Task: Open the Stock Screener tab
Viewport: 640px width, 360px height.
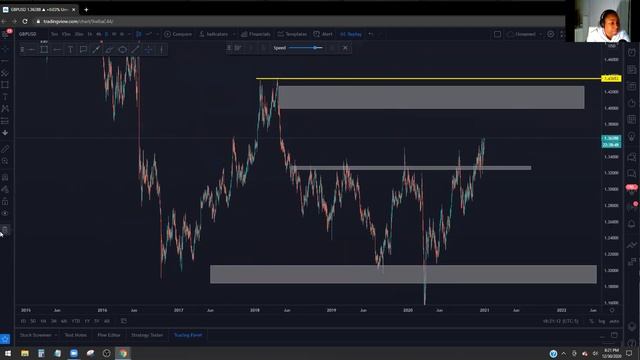Action: [x=36, y=335]
